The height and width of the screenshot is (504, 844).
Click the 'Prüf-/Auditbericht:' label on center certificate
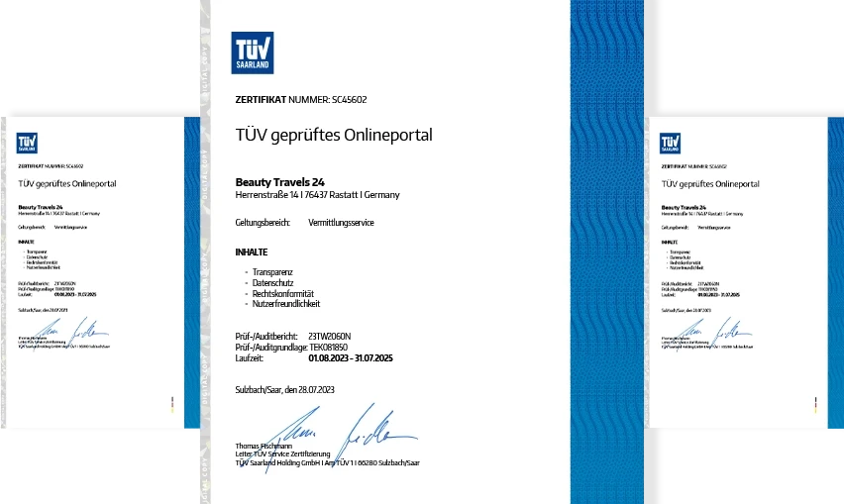tap(266, 337)
